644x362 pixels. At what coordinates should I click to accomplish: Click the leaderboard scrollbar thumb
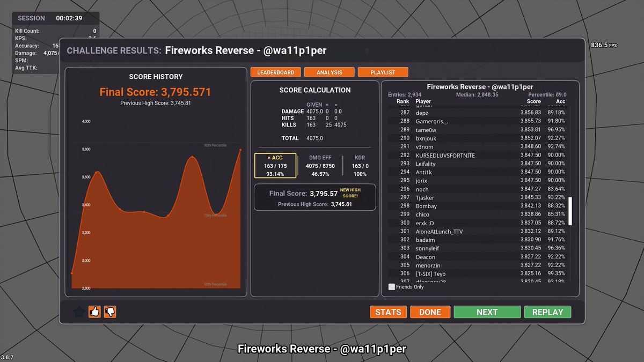570,211
